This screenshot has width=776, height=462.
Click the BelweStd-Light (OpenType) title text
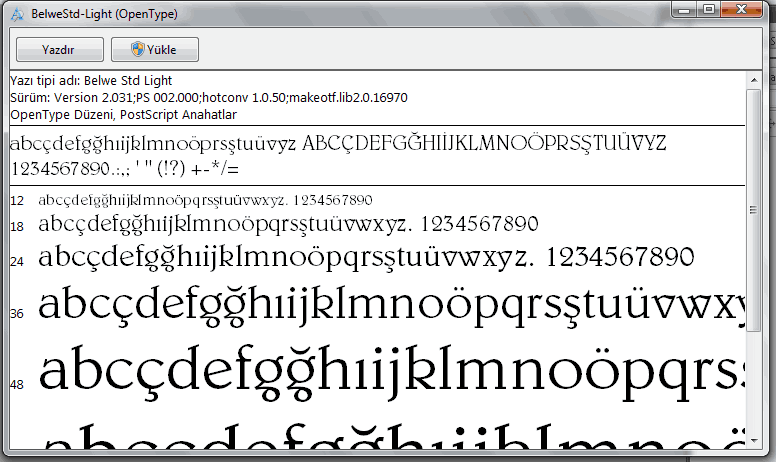[102, 15]
